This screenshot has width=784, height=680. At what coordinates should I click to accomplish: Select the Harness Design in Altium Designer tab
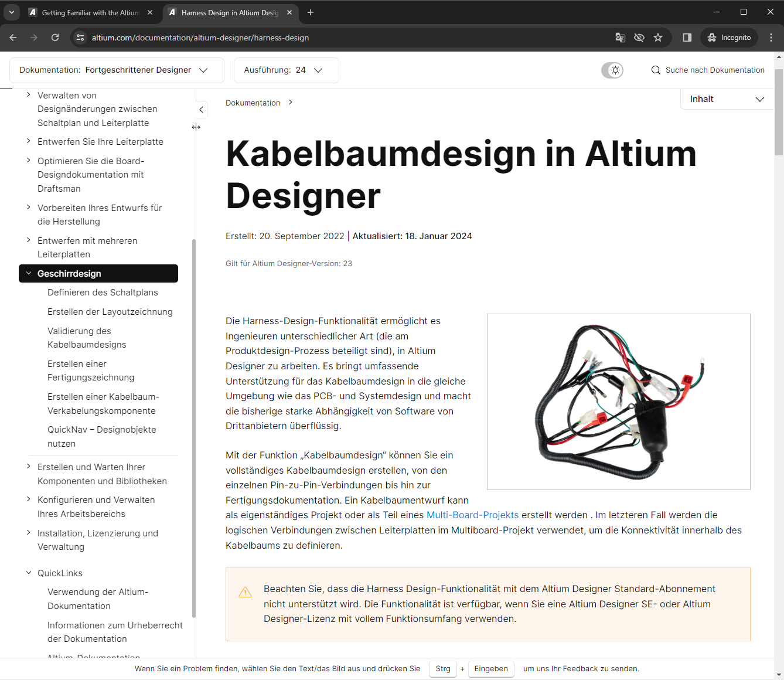230,12
